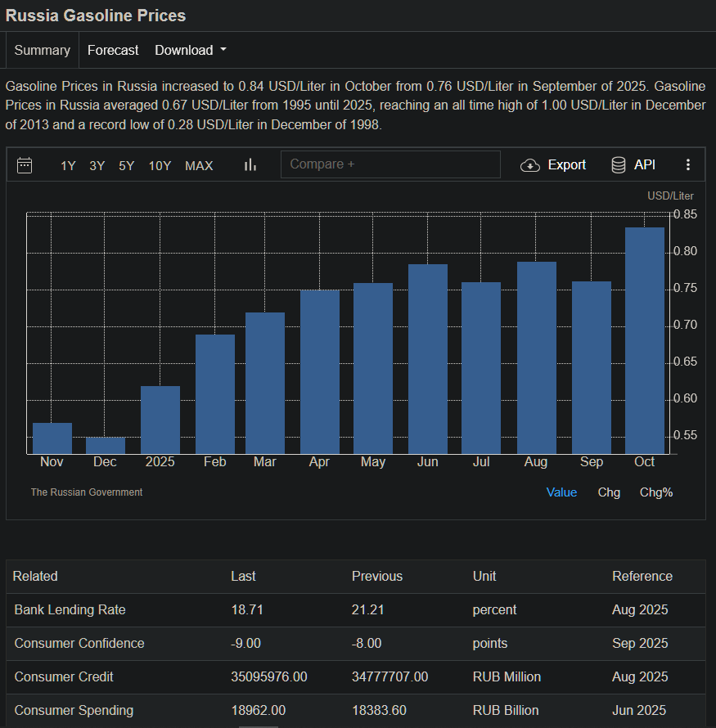Open the Summary tab

tap(43, 50)
